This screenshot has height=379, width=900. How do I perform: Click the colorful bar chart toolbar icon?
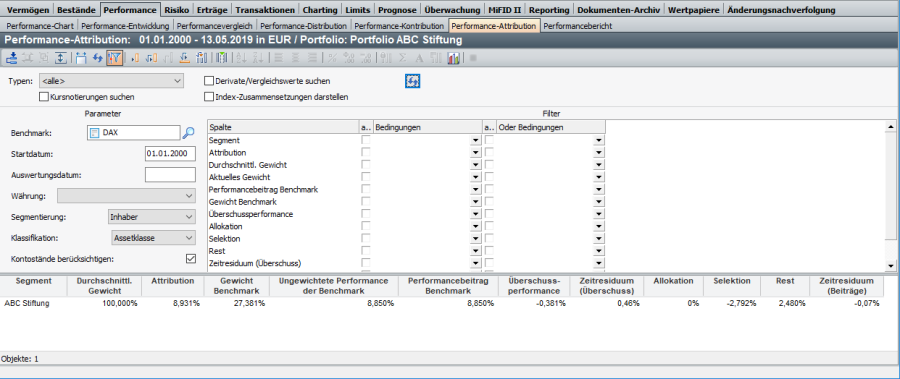click(453, 57)
